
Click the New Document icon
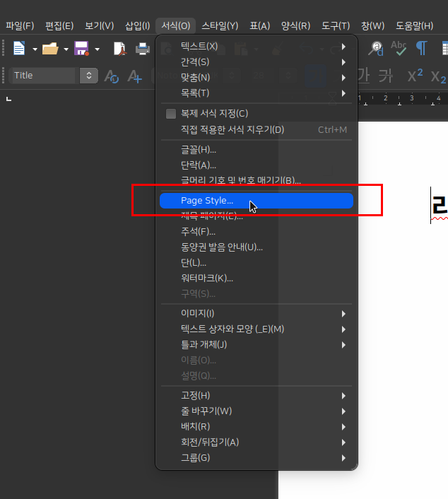point(18,49)
